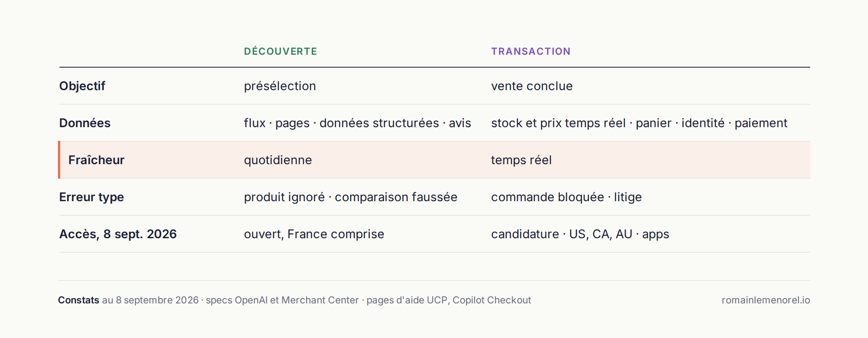Click the présélection cell
This screenshot has width=868, height=338.
[x=280, y=86]
